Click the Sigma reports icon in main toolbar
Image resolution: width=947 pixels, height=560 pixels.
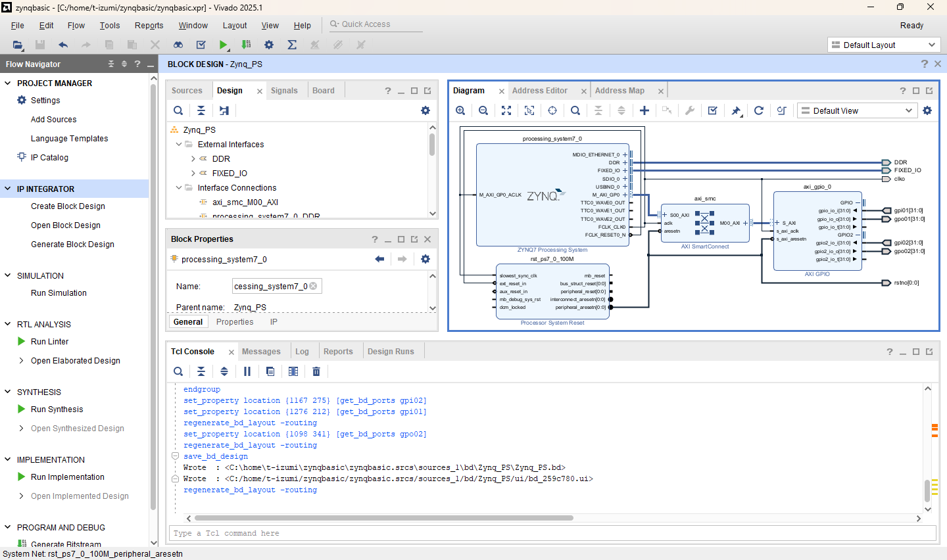292,45
